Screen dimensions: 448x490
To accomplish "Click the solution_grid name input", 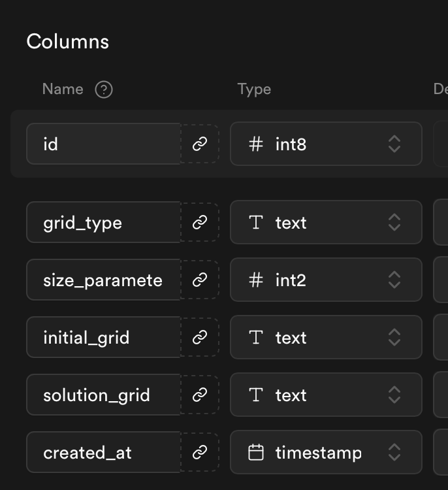I will point(103,395).
